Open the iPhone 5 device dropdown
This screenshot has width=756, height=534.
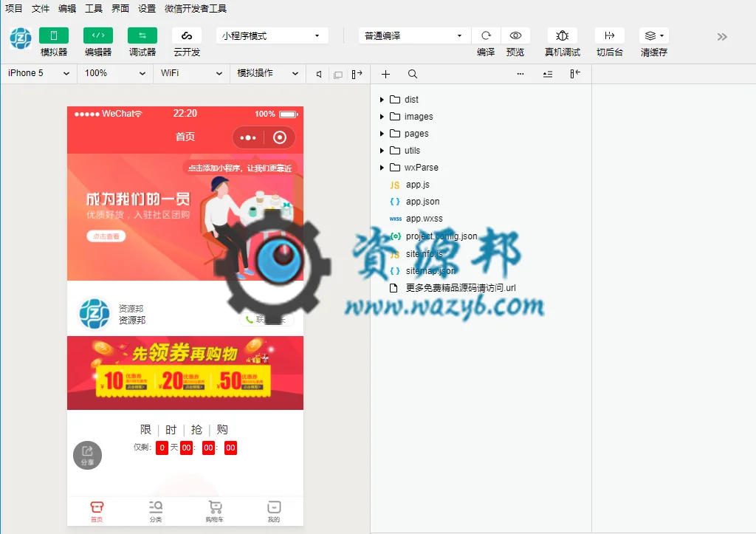pyautogui.click(x=38, y=73)
